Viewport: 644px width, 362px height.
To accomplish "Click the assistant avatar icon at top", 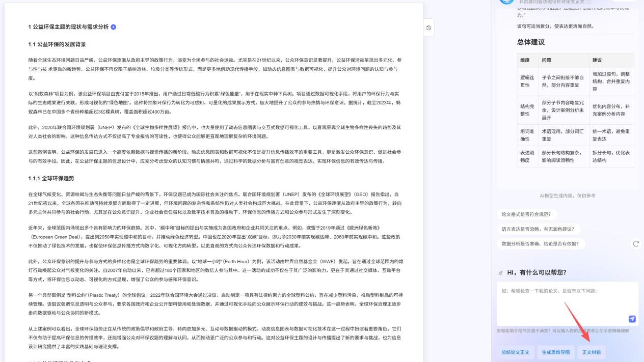I will click(506, 2).
